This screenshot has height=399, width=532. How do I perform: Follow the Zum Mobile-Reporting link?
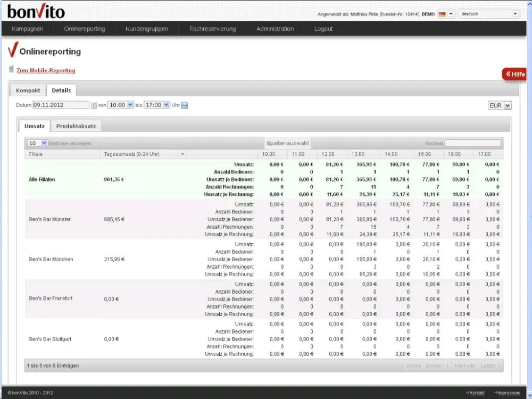point(46,70)
